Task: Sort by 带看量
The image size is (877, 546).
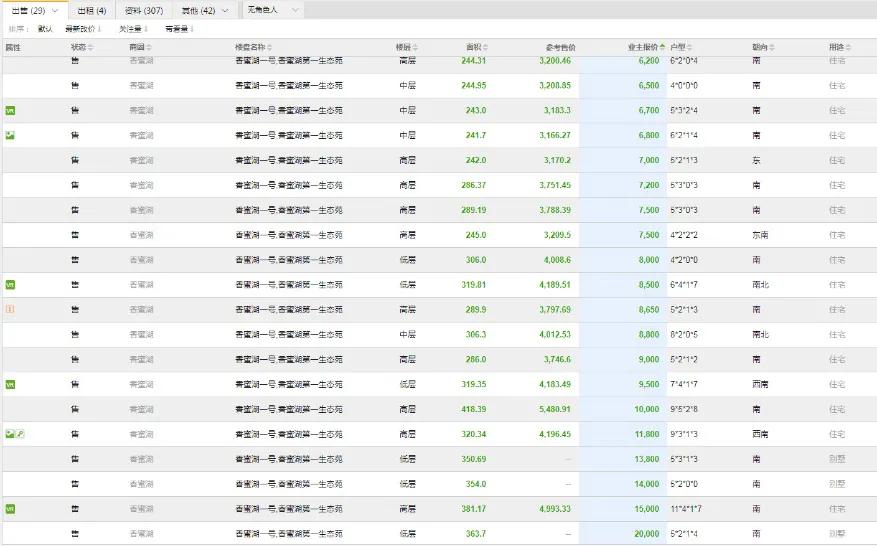Action: [x=179, y=29]
